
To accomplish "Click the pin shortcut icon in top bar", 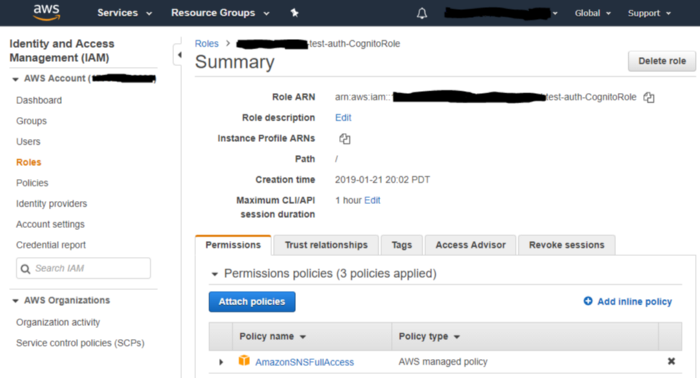I will (x=294, y=13).
